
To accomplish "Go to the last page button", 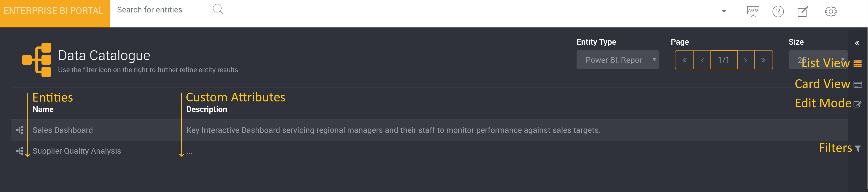I will point(763,60).
